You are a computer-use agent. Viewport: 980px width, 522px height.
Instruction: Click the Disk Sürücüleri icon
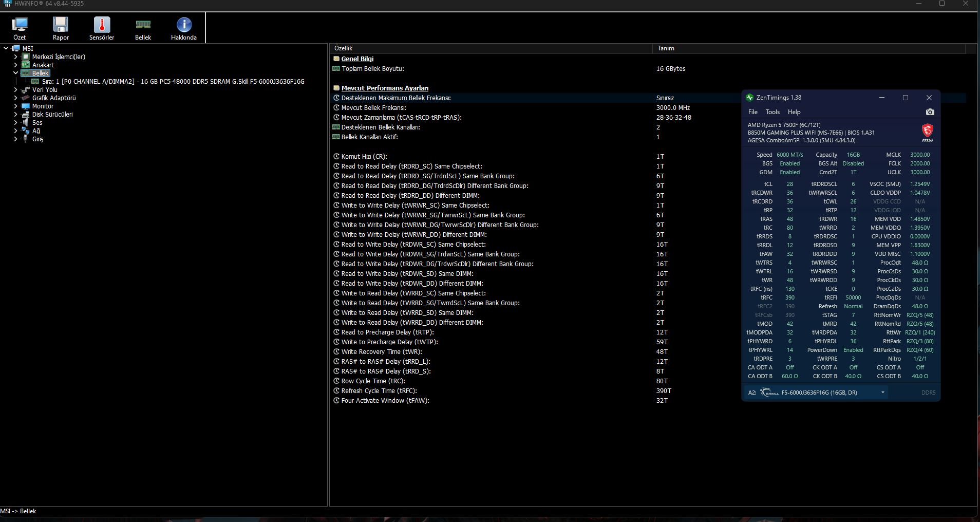pos(26,114)
